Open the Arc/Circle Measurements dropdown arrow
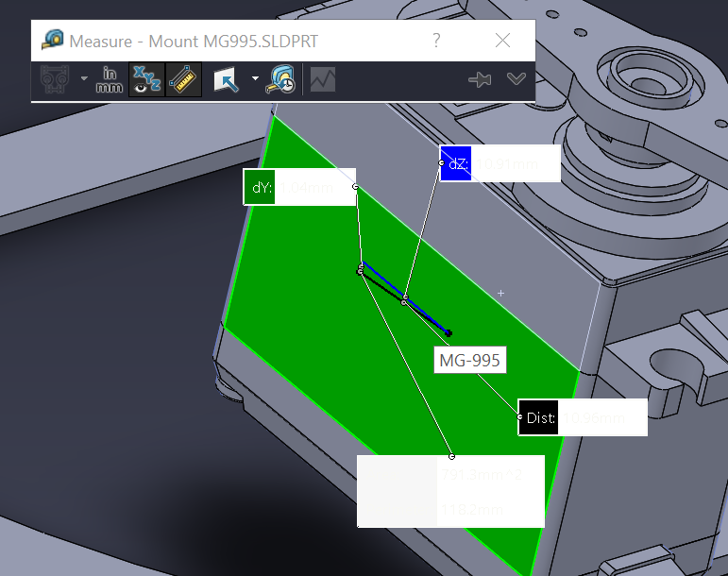This screenshot has height=576, width=728. pyautogui.click(x=84, y=78)
